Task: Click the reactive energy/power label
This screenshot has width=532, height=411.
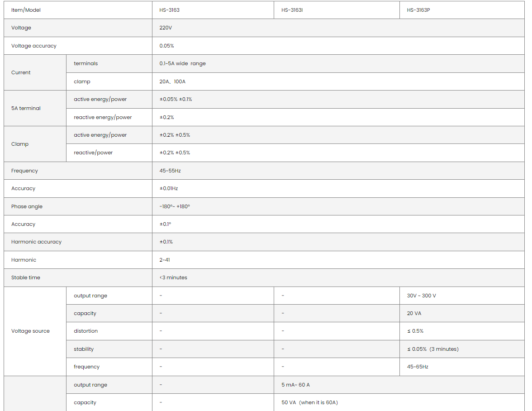Action: (103, 117)
